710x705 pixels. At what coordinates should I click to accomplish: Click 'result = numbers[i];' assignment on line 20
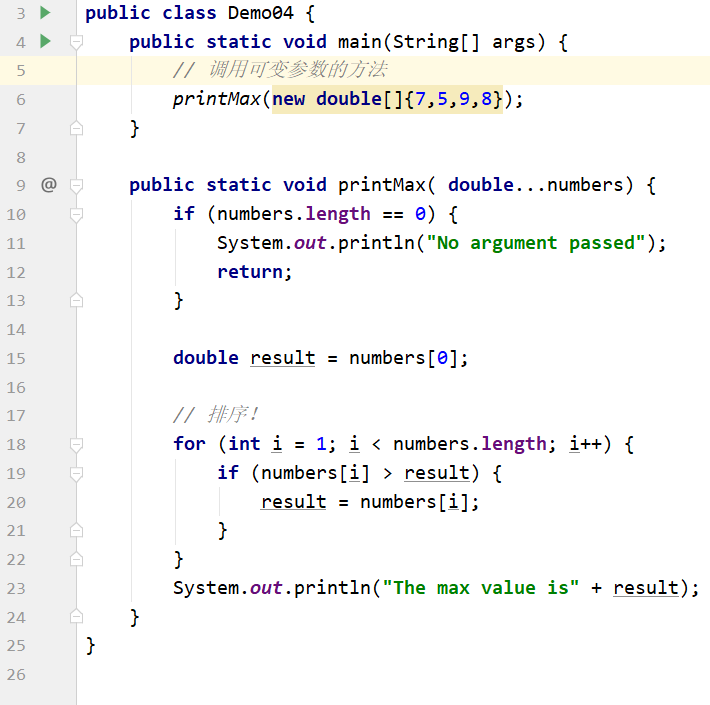pyautogui.click(x=370, y=502)
